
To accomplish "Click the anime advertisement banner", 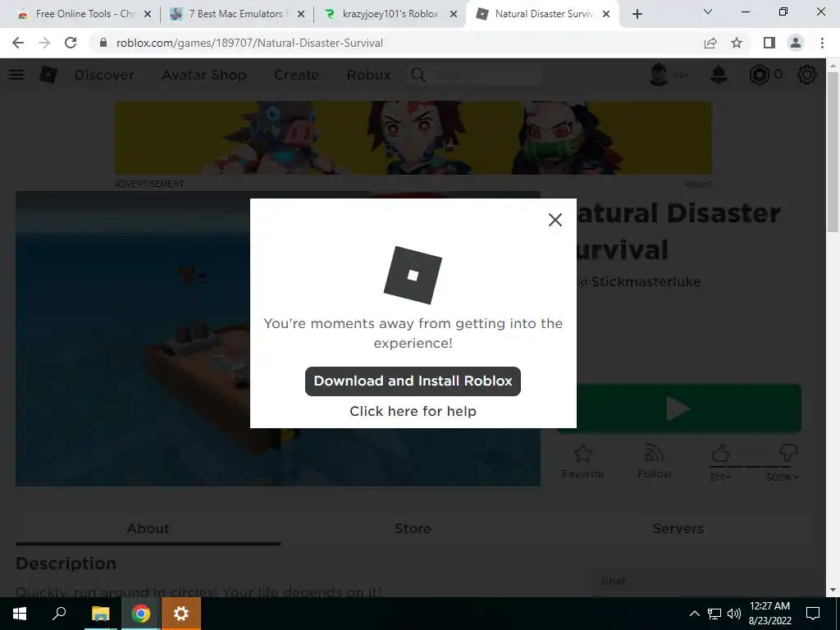I will (x=413, y=138).
